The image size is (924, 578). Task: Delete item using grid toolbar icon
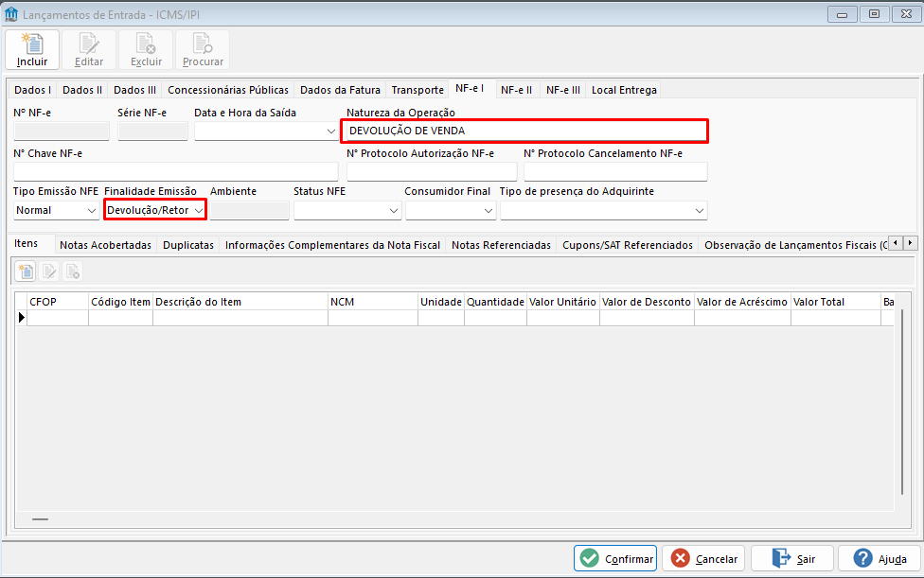[x=73, y=271]
